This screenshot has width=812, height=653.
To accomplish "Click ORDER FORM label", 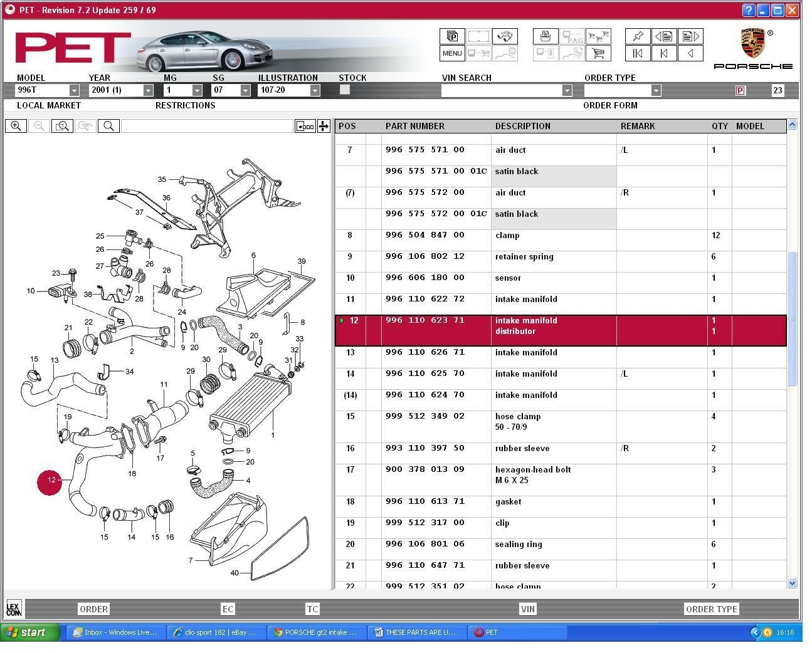I will pyautogui.click(x=610, y=105).
